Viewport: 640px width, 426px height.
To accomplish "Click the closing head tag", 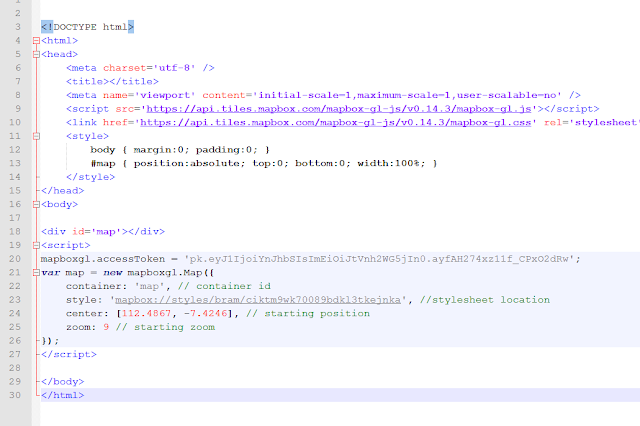I will pyautogui.click(x=62, y=191).
